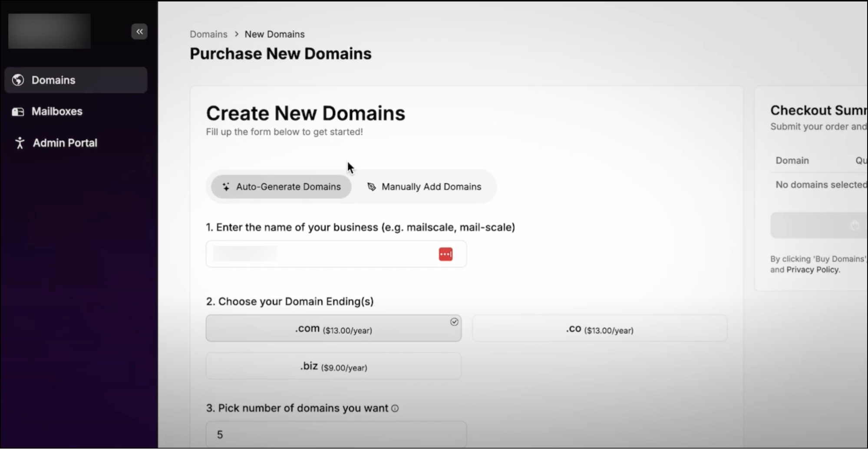Click the sparkle icon on Auto-Generate Domains

(226, 187)
